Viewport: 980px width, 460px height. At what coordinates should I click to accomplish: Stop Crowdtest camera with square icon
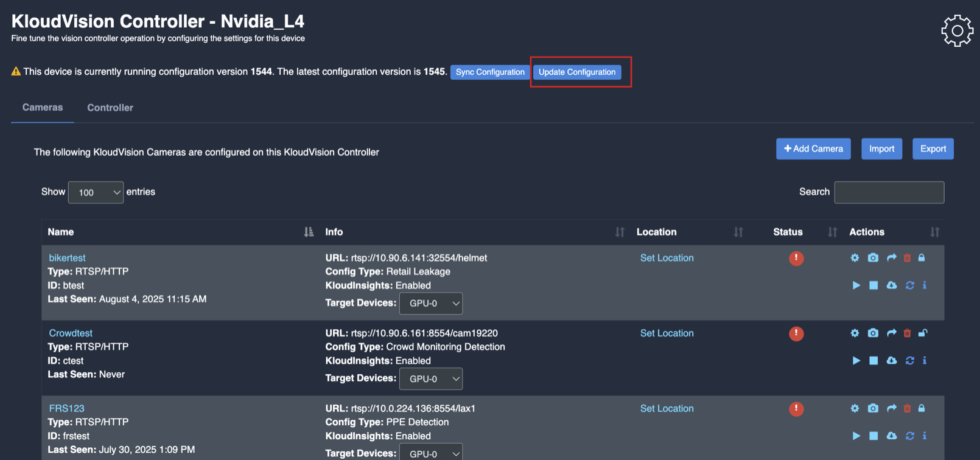pos(873,361)
